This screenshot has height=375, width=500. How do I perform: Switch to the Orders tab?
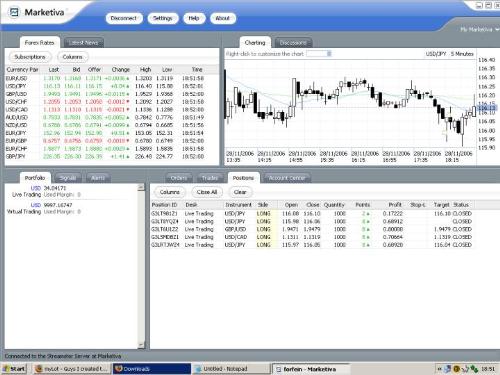179,178
